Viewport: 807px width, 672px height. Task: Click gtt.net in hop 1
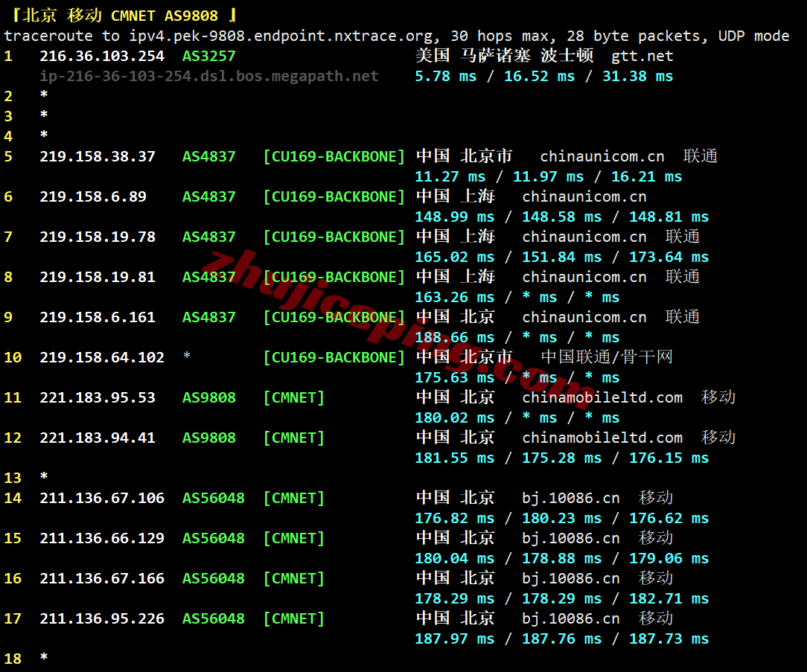click(x=642, y=56)
